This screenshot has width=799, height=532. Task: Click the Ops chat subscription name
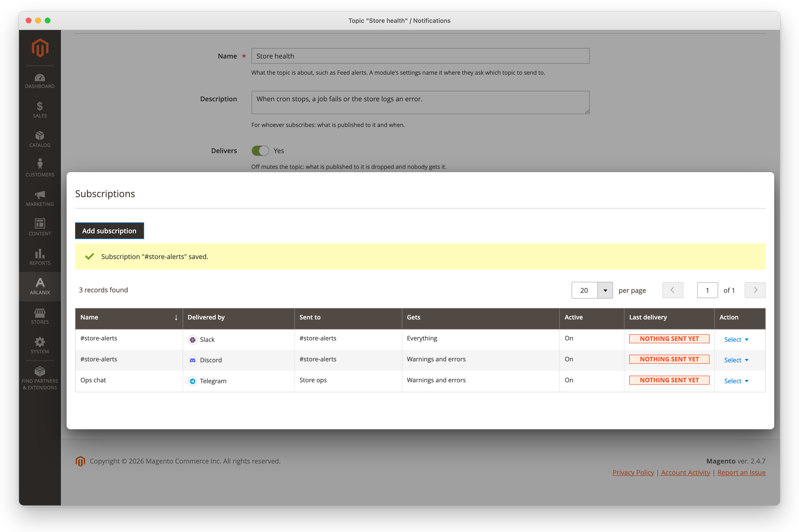93,380
